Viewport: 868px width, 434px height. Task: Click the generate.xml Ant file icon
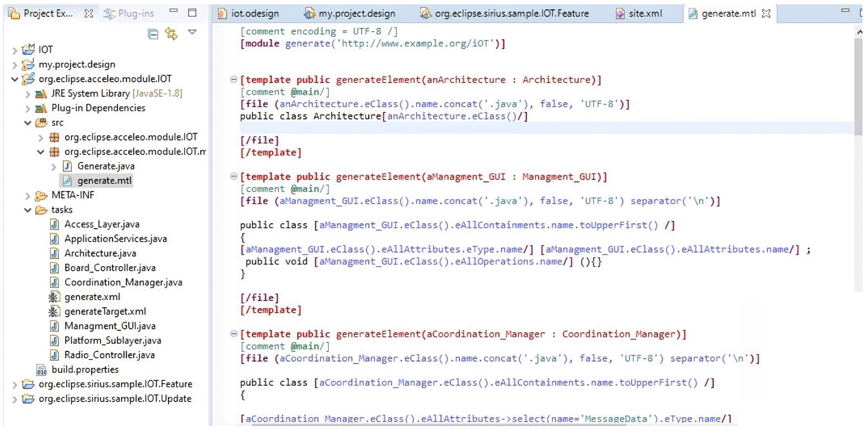54,297
